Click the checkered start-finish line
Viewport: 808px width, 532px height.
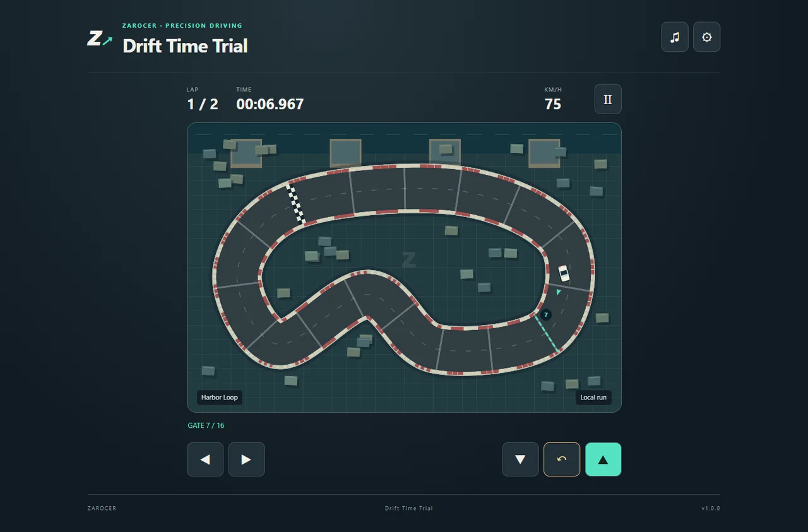(x=296, y=204)
